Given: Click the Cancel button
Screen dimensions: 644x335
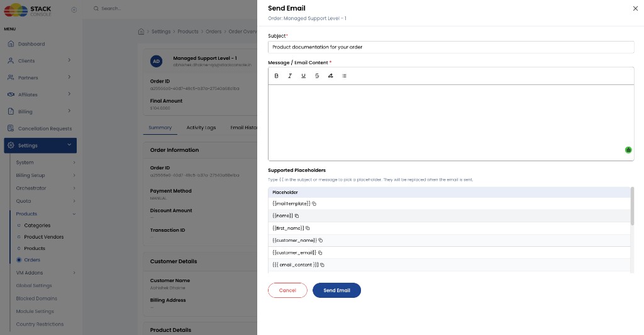Looking at the screenshot, I should (287, 290).
